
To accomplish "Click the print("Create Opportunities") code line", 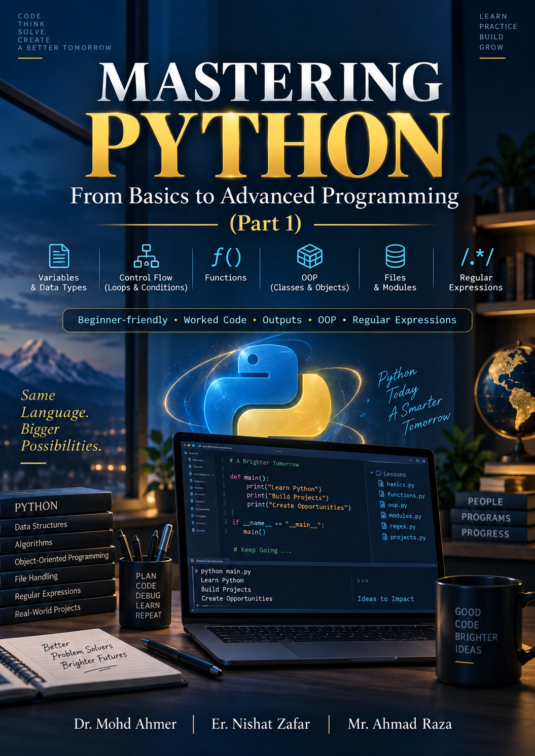I will (299, 506).
